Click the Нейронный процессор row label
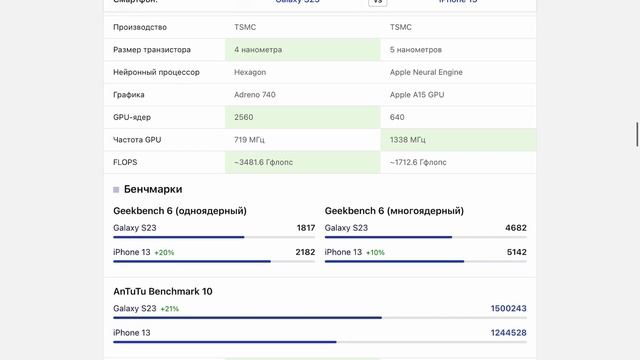The image size is (640, 360). [156, 72]
